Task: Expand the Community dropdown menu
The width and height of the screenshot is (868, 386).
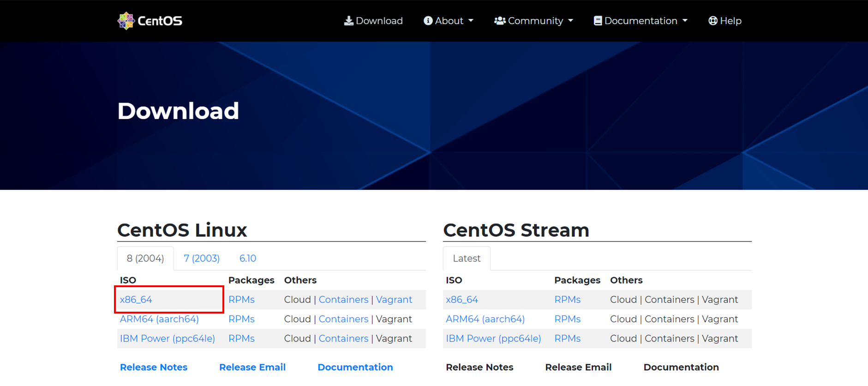Action: tap(533, 21)
